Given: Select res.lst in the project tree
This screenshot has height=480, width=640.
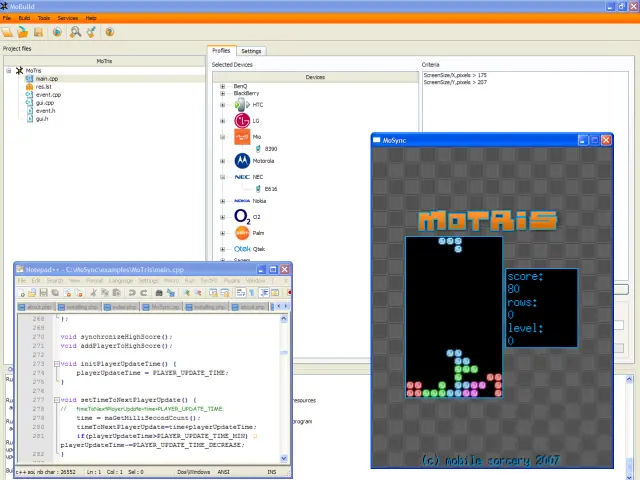Looking at the screenshot, I should click(x=43, y=86).
